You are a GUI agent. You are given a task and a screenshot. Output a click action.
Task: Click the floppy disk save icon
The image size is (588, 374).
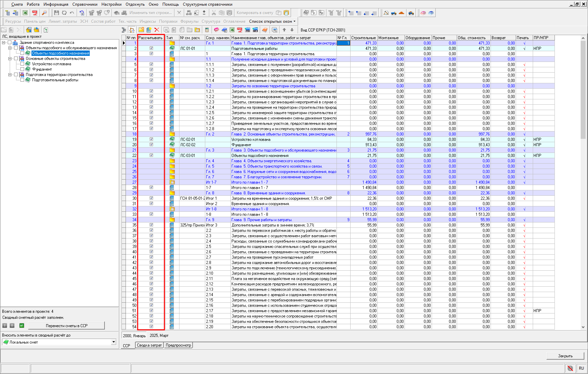click(x=56, y=13)
